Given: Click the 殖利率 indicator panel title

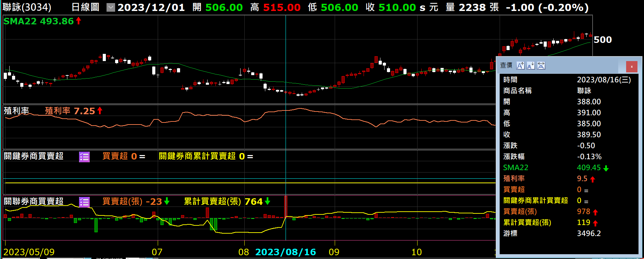Looking at the screenshot, I should [x=16, y=111].
